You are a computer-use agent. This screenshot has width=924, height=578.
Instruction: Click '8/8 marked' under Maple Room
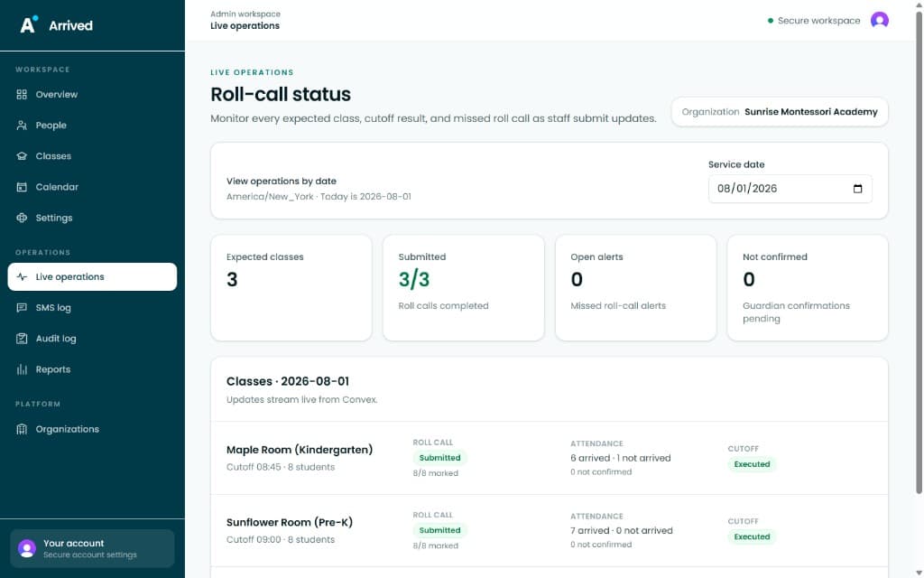pyautogui.click(x=436, y=473)
